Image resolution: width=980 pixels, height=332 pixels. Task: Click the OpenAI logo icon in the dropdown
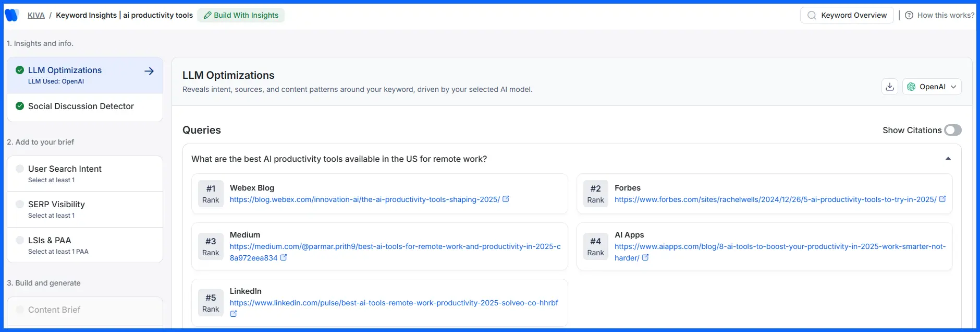pyautogui.click(x=911, y=87)
